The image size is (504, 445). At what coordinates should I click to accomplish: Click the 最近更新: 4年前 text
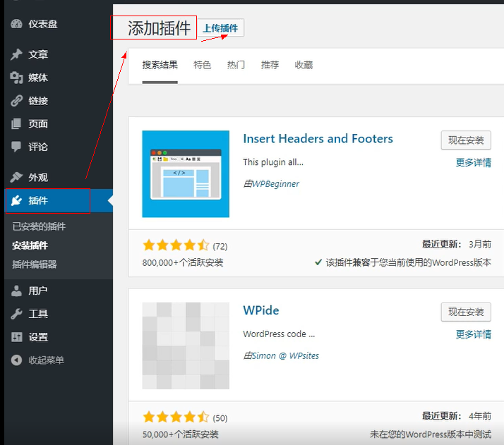click(457, 416)
